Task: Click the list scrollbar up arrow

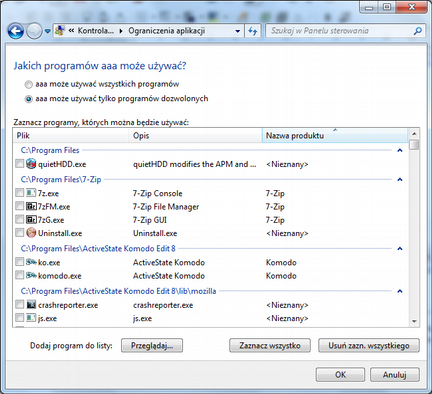Action: (x=414, y=134)
